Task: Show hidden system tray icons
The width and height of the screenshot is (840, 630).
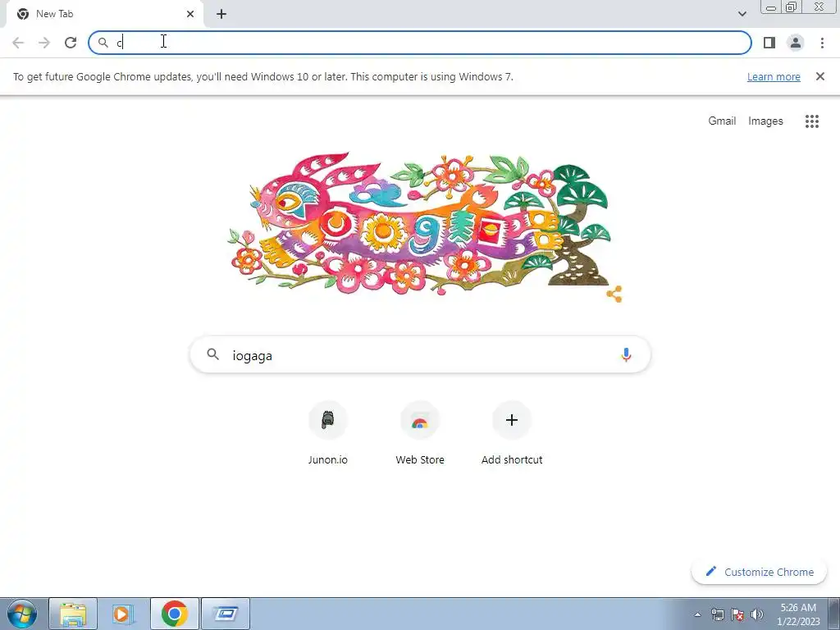Action: pos(697,614)
